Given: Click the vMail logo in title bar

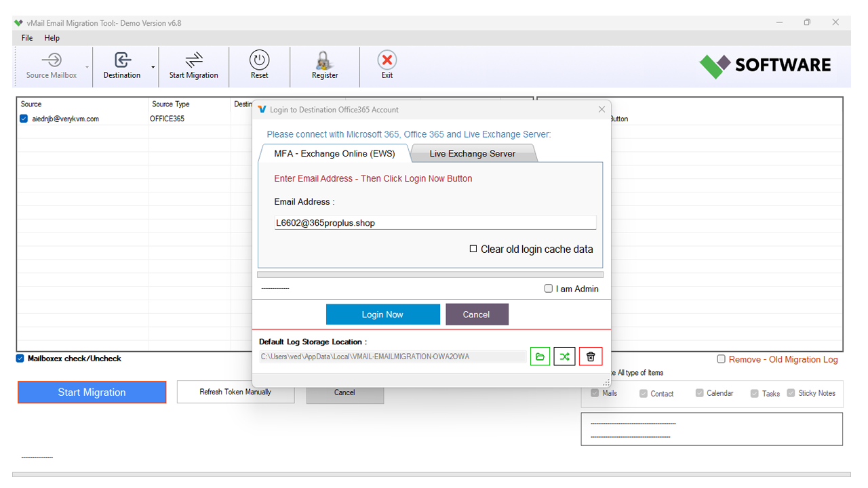Looking at the screenshot, I should click(x=18, y=23).
